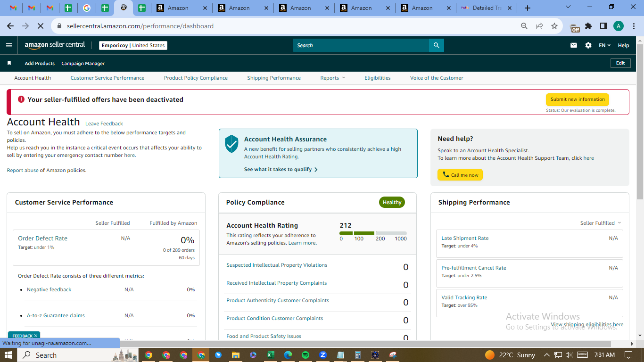Image resolution: width=644 pixels, height=362 pixels.
Task: Open Seller Central settings gear
Action: (x=588, y=45)
